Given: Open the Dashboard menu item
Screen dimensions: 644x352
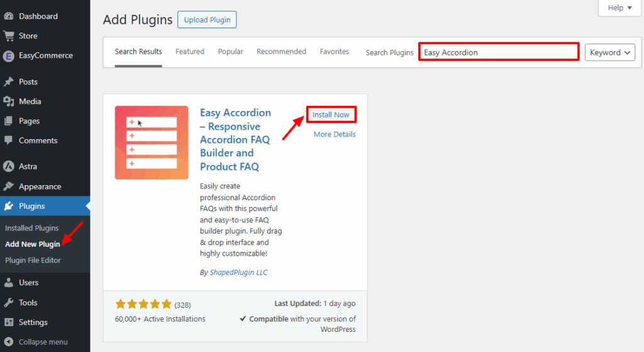Looking at the screenshot, I should (38, 16).
